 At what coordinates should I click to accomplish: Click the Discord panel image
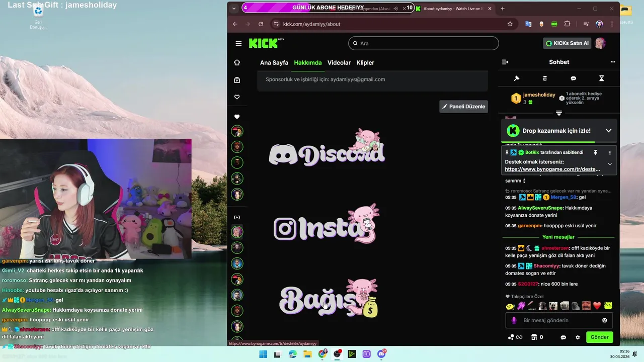pyautogui.click(x=327, y=148)
